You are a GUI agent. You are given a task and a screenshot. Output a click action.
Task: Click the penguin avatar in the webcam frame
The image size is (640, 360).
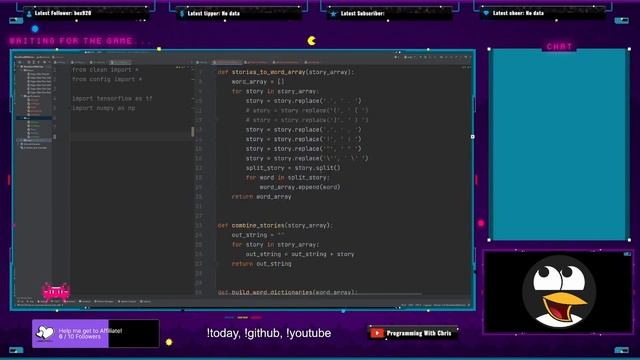[559, 291]
